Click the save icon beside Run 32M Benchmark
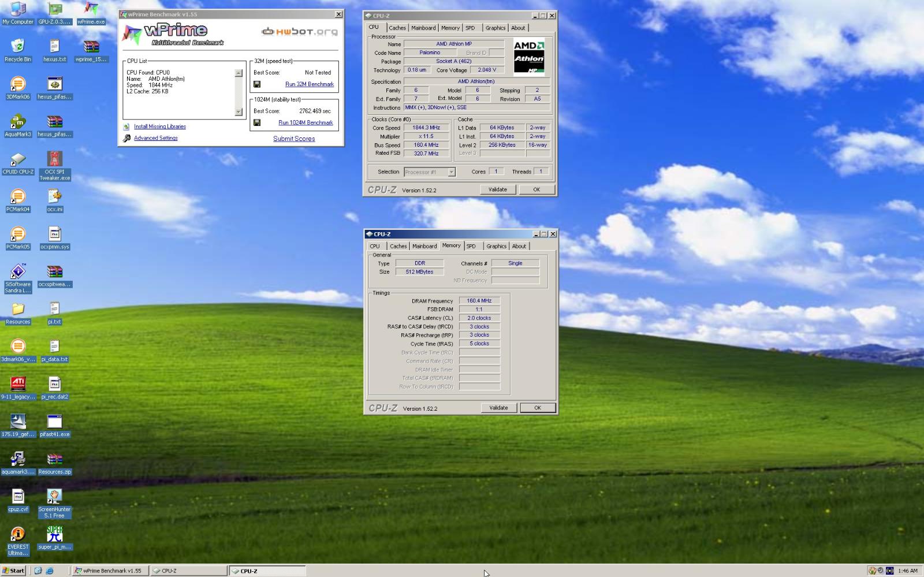924x577 pixels. (x=257, y=84)
